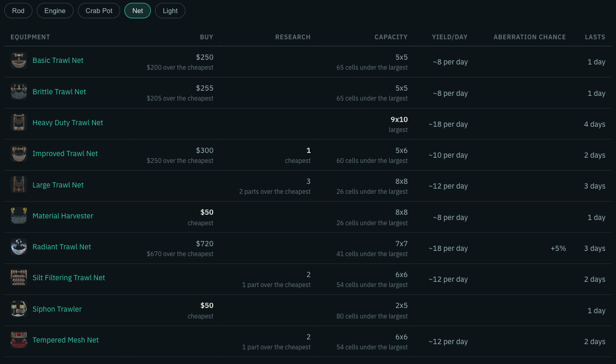Sort by the Aberration Chance column header

tap(530, 37)
